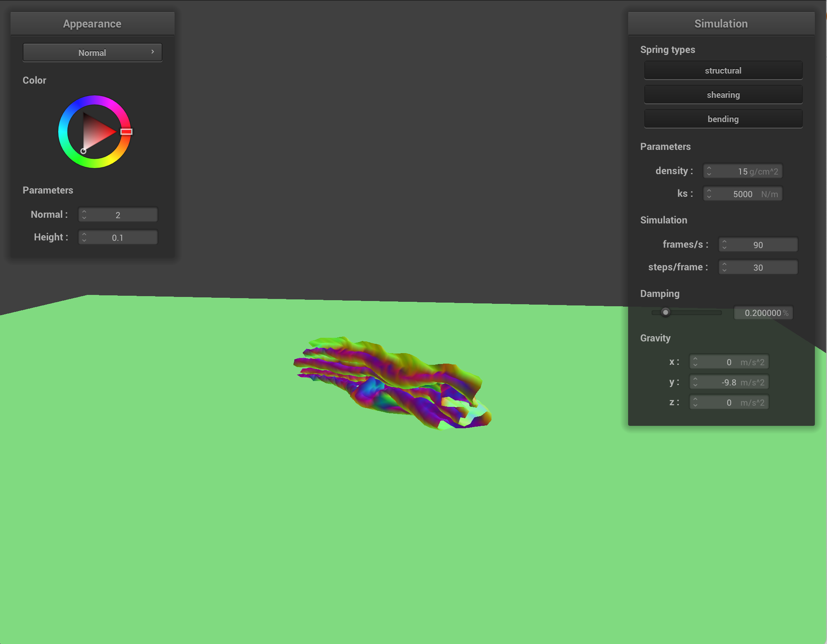
Task: Click the steps/frame stepper arrows
Action: [724, 267]
